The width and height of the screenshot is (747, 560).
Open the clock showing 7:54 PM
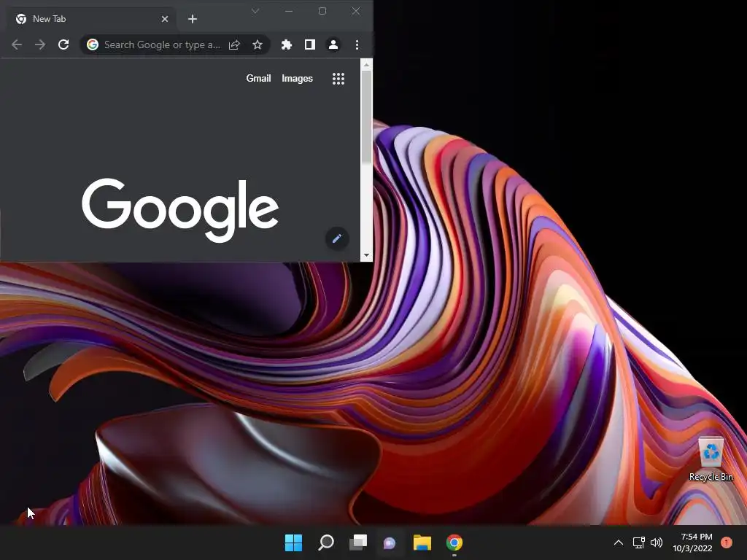pyautogui.click(x=693, y=542)
